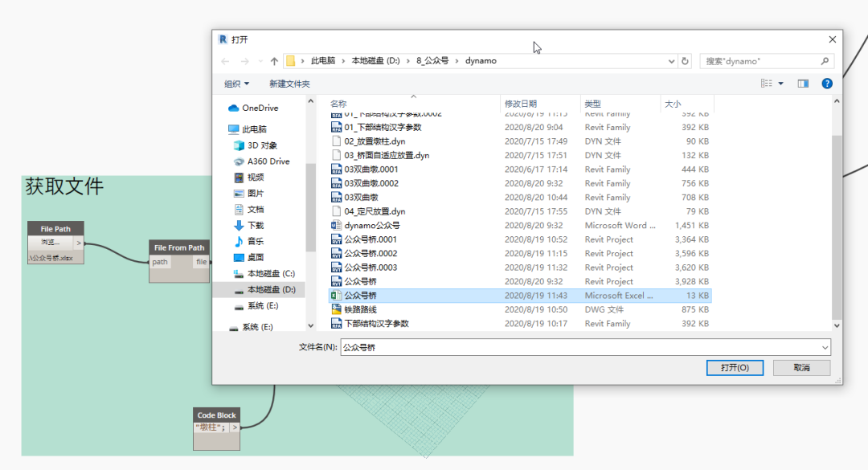
Task: Open 下载 folder in sidebar
Action: (248, 225)
